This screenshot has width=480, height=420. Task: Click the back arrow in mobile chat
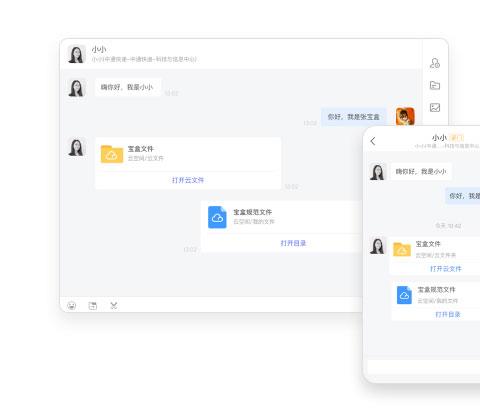pyautogui.click(x=373, y=141)
